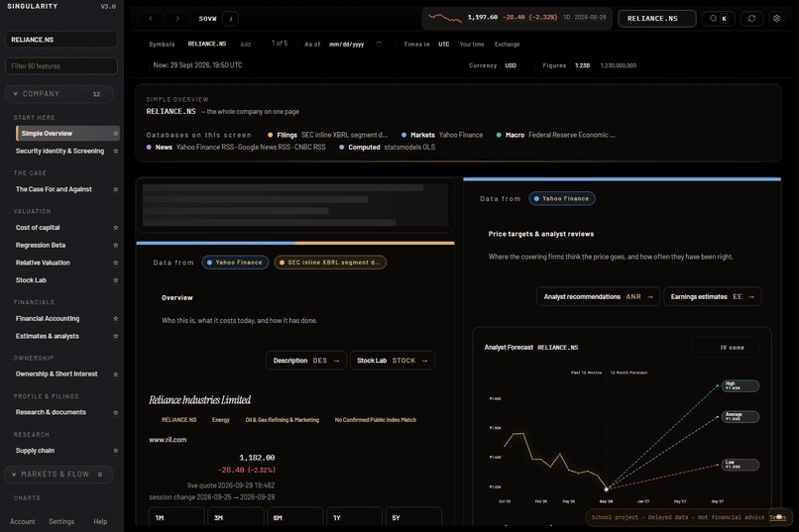
Task: Select the 1M range tab
Action: 176,517
